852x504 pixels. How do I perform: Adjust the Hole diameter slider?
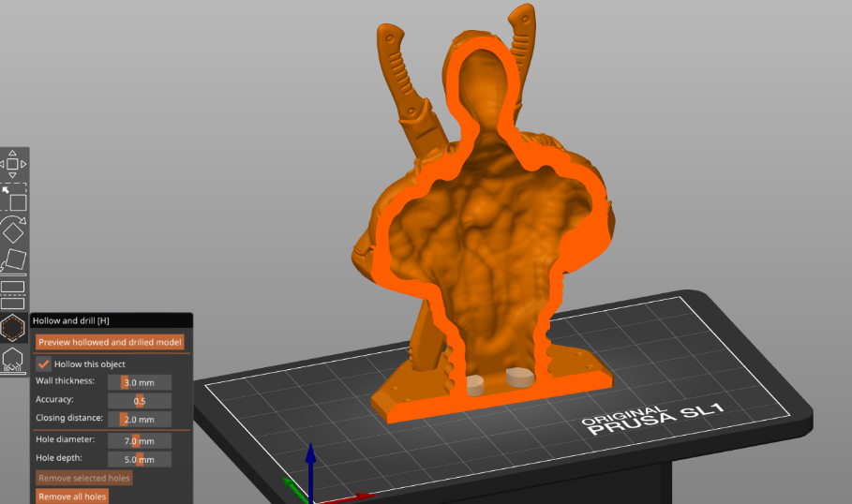pos(140,441)
